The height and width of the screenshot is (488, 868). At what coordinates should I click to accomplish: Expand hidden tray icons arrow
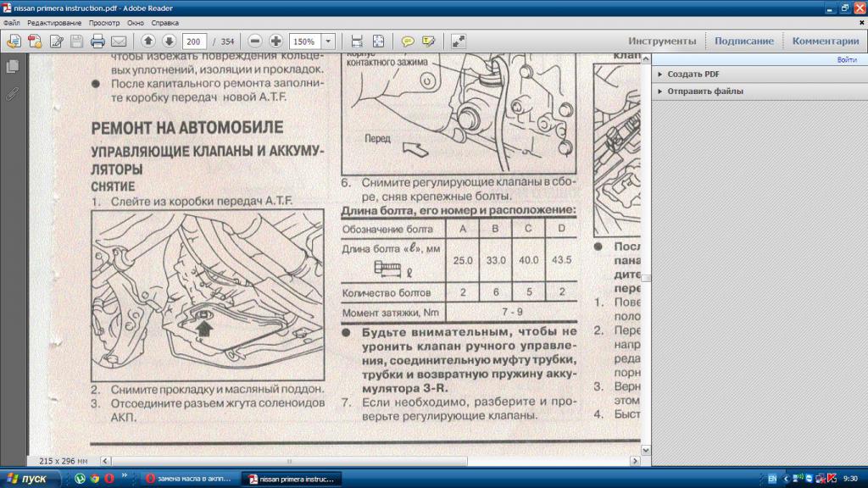coord(786,479)
